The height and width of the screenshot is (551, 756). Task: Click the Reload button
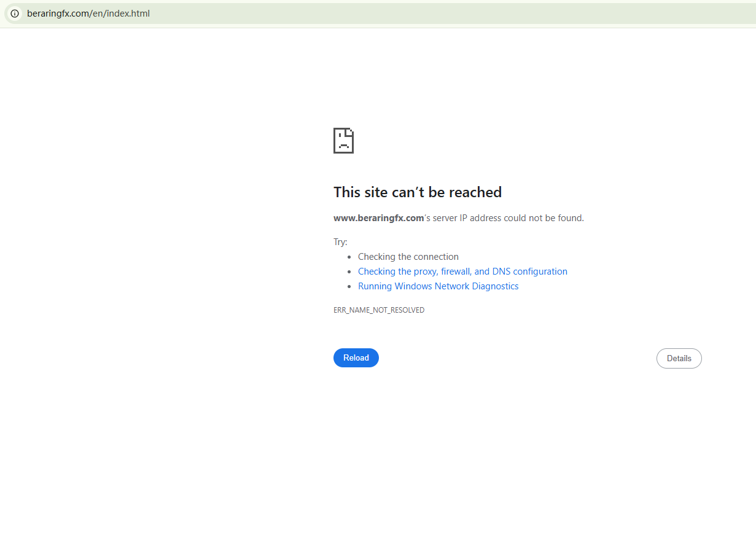coord(356,358)
